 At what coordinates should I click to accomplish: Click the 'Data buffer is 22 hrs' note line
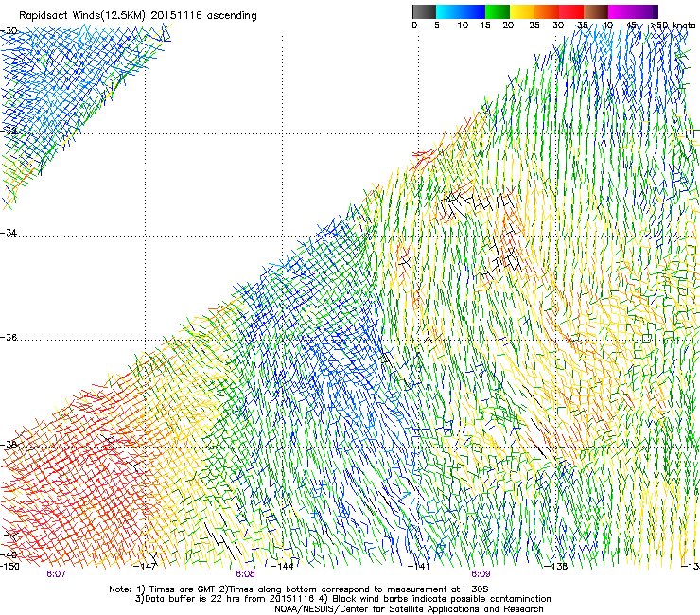point(343,599)
